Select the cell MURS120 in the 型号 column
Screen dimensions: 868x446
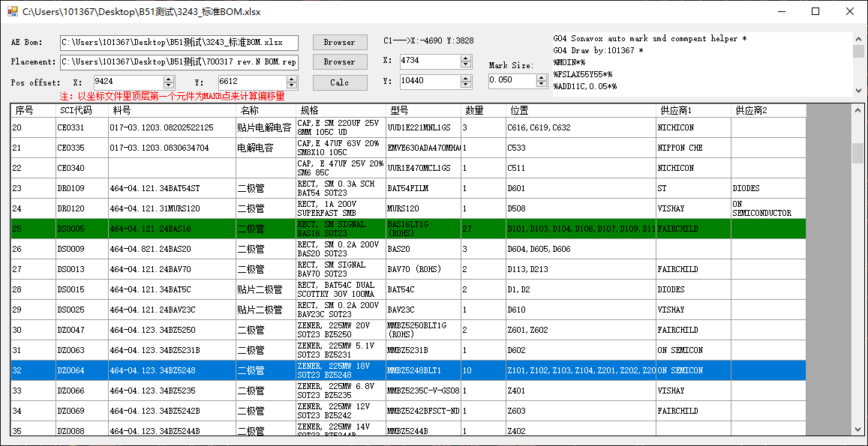[x=423, y=208]
